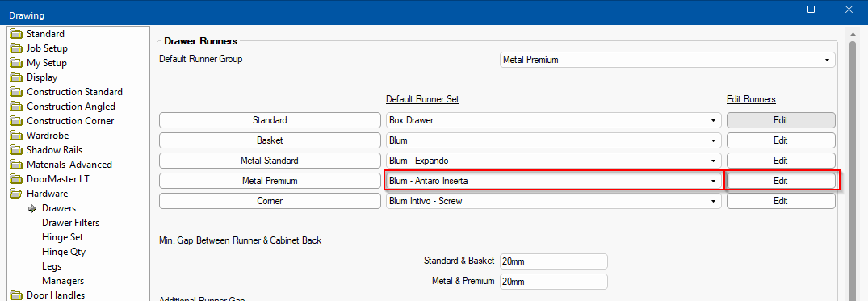This screenshot has height=301, width=868.
Task: Open the Hinge Set tree item
Action: click(62, 236)
